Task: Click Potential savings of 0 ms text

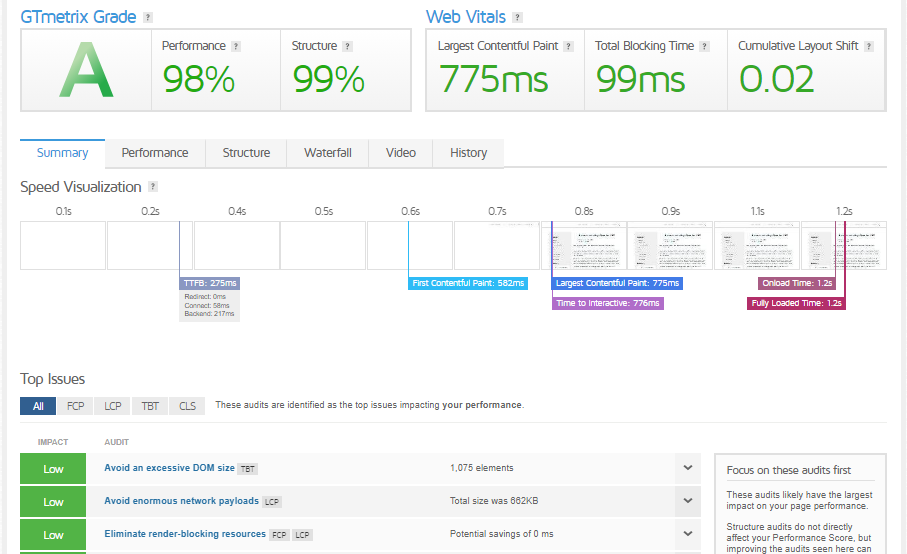Action: click(502, 534)
